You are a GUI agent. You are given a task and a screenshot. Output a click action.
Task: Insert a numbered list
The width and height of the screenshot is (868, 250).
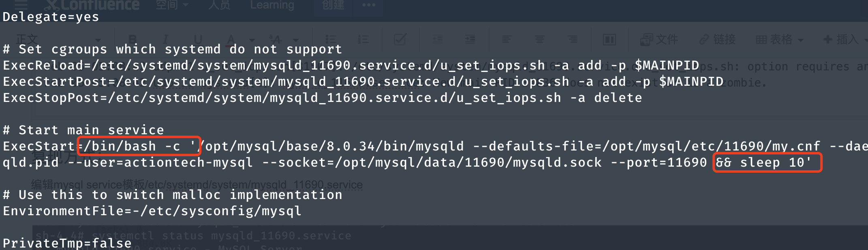pyautogui.click(x=363, y=39)
